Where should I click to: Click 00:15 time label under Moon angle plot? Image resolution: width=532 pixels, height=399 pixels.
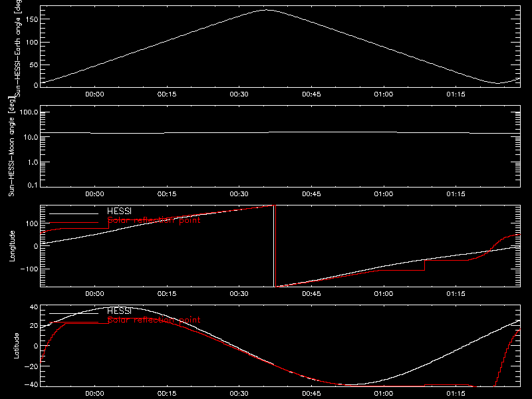[167, 194]
